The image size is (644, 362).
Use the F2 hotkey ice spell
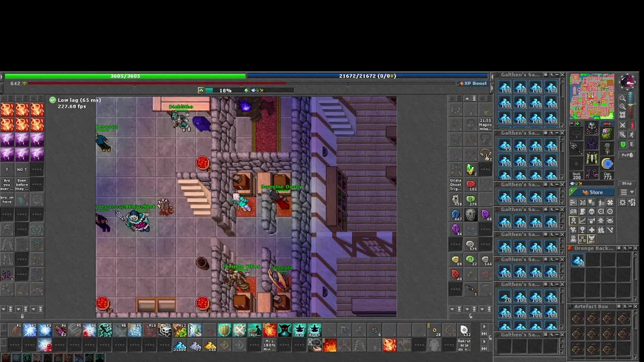[x=30, y=330]
